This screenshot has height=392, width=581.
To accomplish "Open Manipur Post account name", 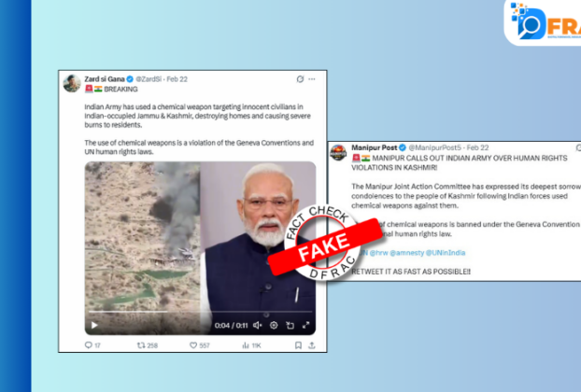I will [x=375, y=147].
